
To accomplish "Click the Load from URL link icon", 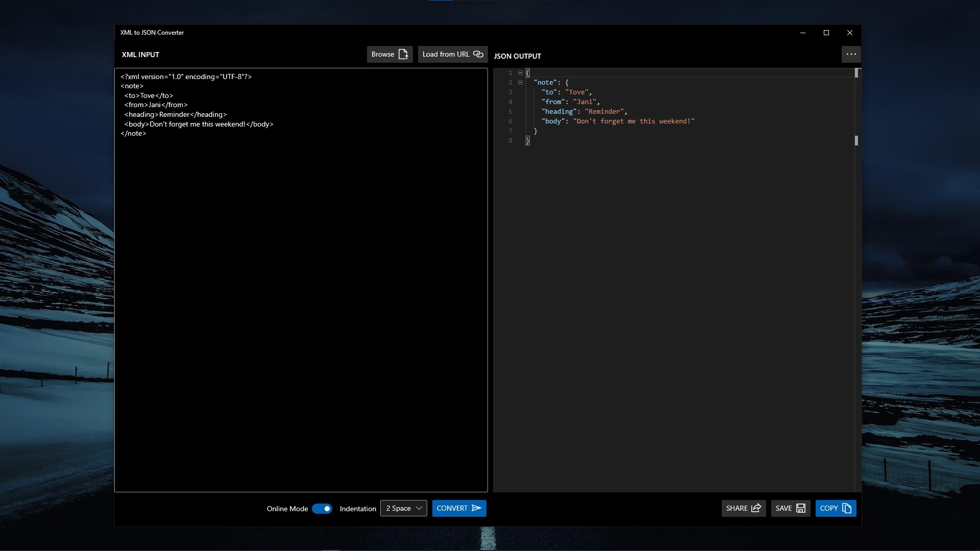I will tap(478, 54).
